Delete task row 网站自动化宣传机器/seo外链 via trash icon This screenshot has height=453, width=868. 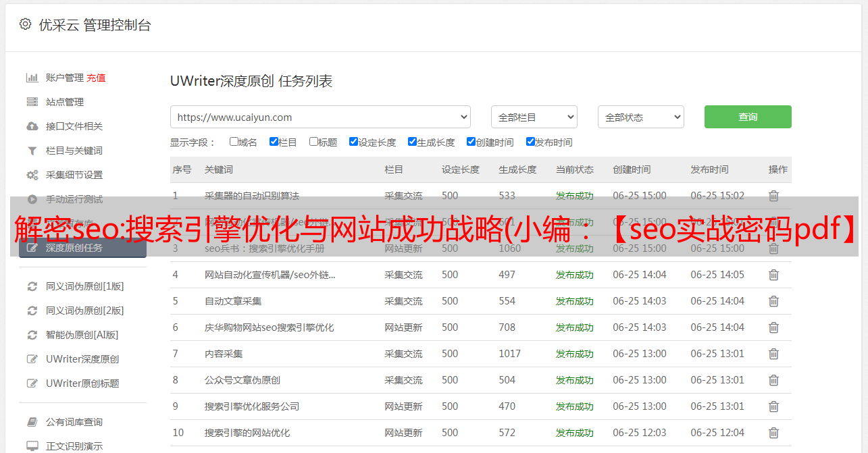coord(773,275)
